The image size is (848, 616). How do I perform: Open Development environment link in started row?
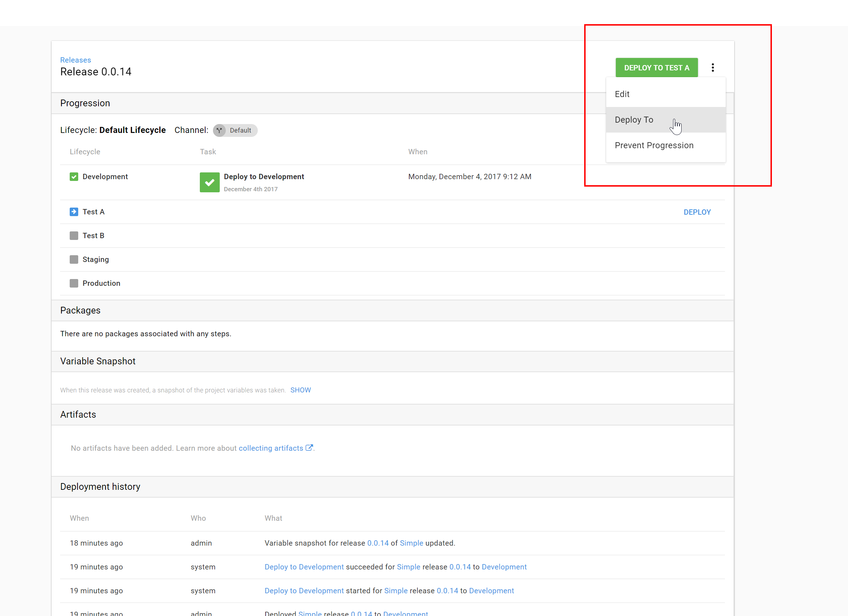(x=491, y=591)
